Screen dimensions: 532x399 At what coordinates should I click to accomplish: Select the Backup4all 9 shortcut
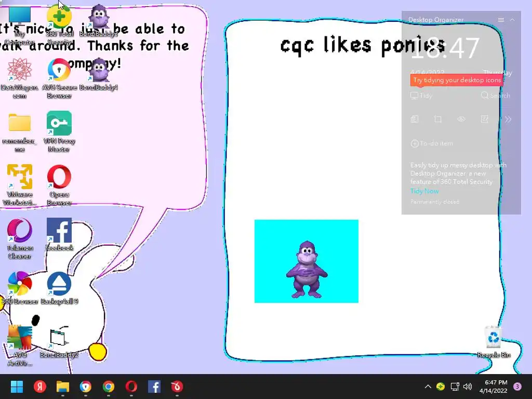[59, 288]
